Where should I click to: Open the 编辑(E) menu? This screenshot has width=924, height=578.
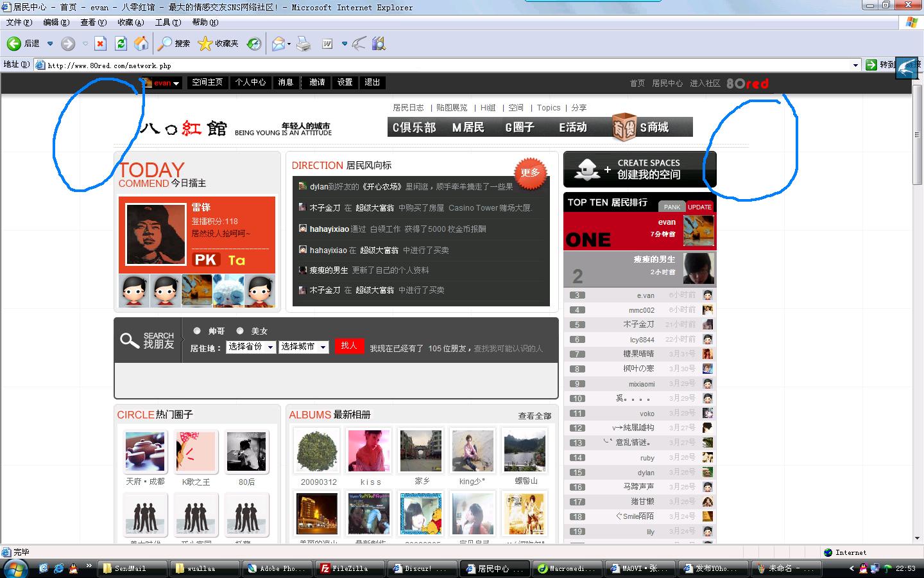pyautogui.click(x=56, y=22)
